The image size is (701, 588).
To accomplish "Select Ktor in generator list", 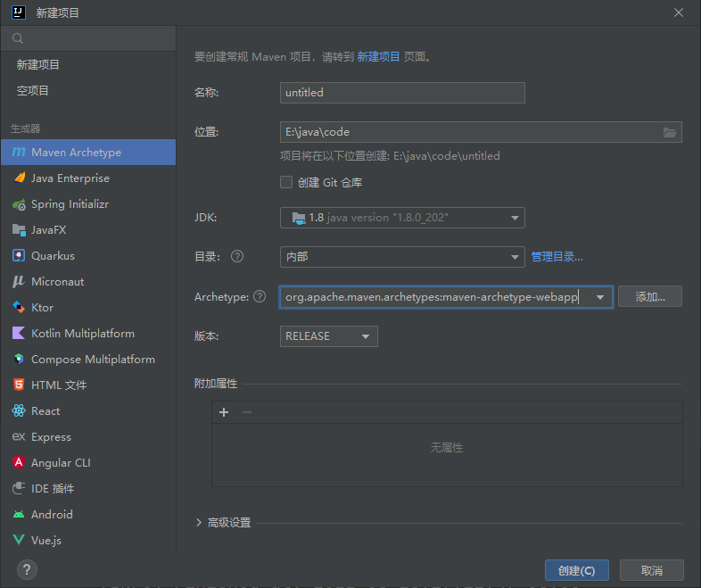I will click(x=88, y=307).
